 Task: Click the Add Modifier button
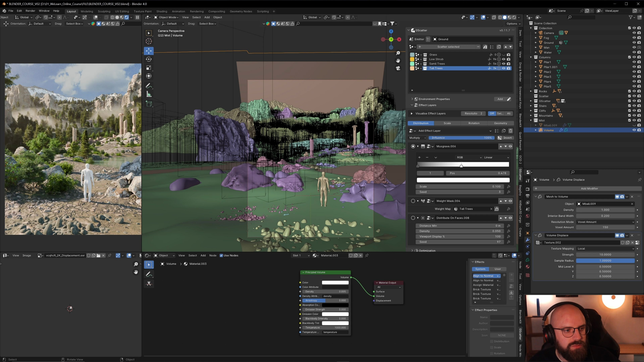589,189
